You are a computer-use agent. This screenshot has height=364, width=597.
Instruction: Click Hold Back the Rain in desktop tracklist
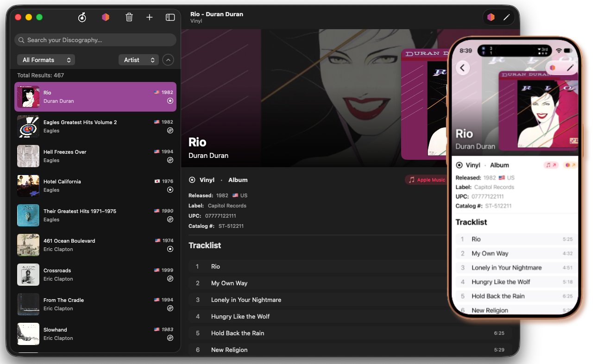pos(350,333)
